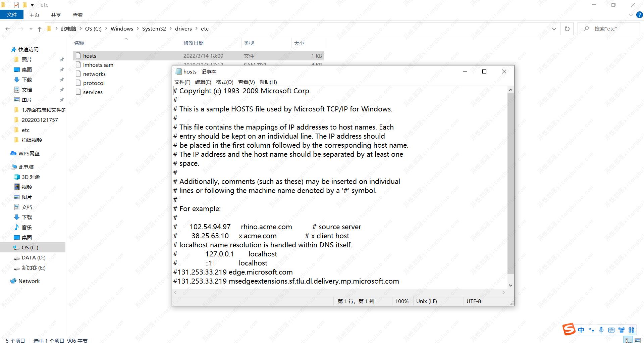This screenshot has height=343, width=644.
Task: Click Sogou voice input microphone icon
Action: (x=601, y=330)
